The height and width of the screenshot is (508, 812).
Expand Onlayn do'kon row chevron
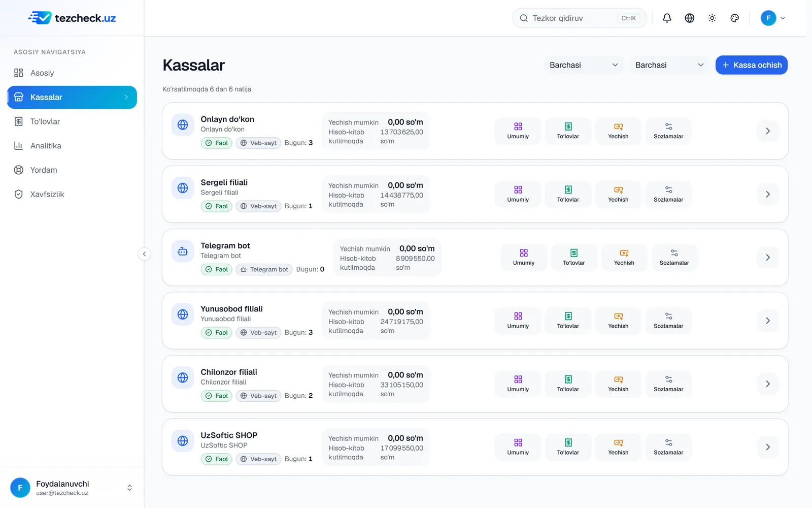coord(768,131)
